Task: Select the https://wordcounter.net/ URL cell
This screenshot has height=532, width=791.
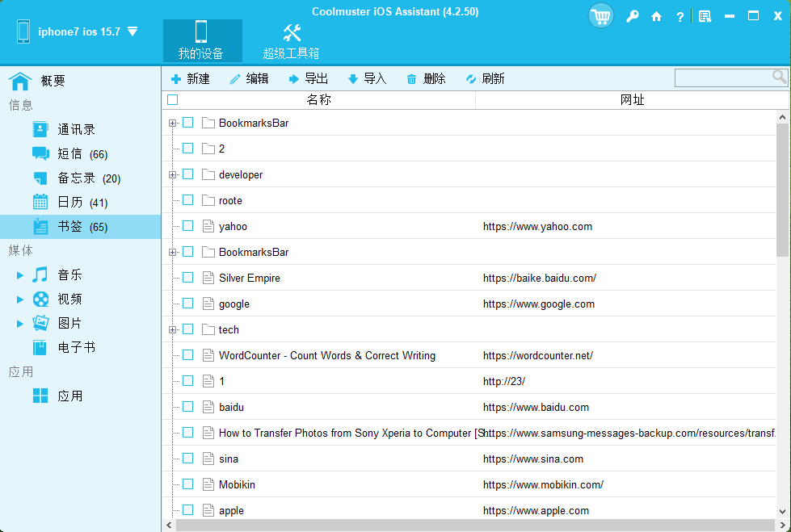Action: point(538,355)
